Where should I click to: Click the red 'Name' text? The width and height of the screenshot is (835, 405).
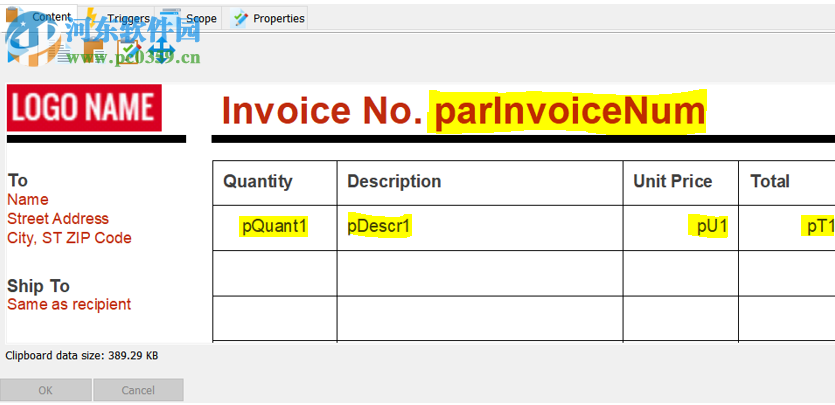click(28, 200)
